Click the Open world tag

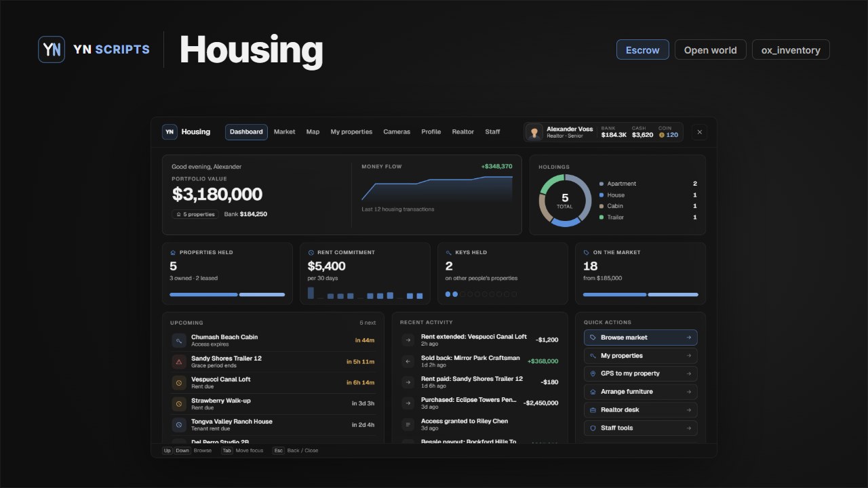(x=711, y=49)
